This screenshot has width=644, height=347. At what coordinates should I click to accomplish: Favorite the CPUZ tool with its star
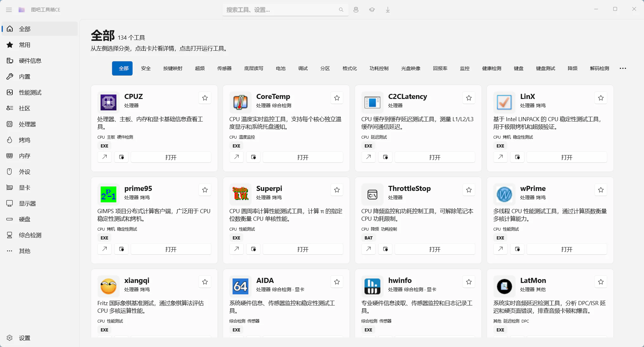pyautogui.click(x=205, y=98)
